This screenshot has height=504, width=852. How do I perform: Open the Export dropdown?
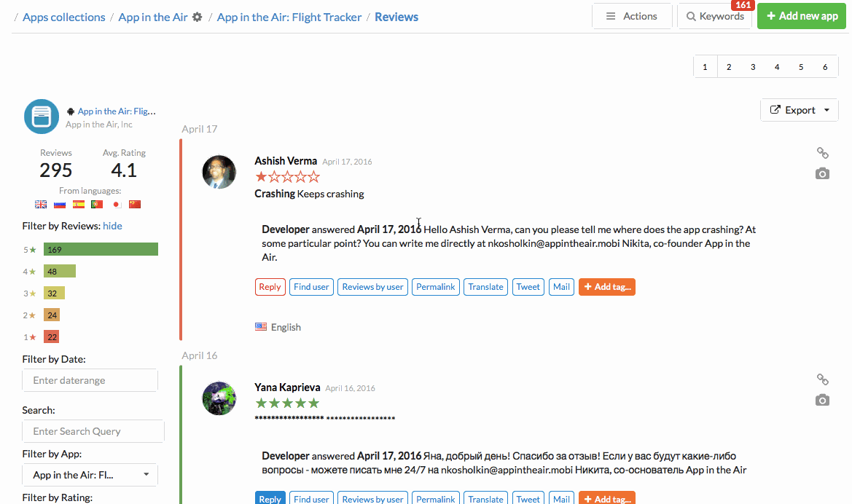tap(799, 110)
